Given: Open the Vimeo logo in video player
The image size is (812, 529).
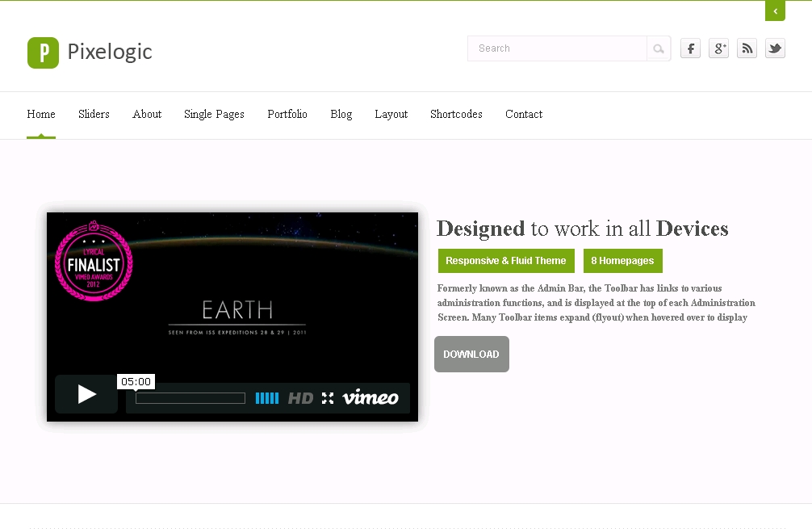Looking at the screenshot, I should point(370,398).
